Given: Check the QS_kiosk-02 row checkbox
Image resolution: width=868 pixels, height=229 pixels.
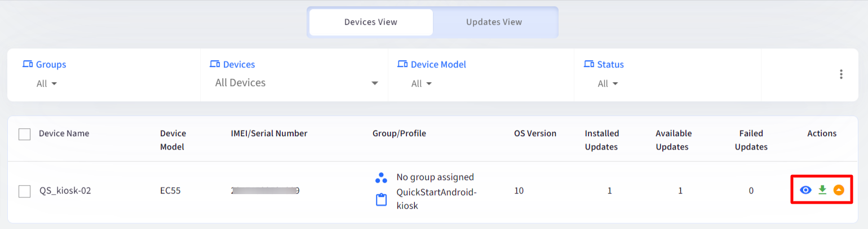Looking at the screenshot, I should coord(24,191).
